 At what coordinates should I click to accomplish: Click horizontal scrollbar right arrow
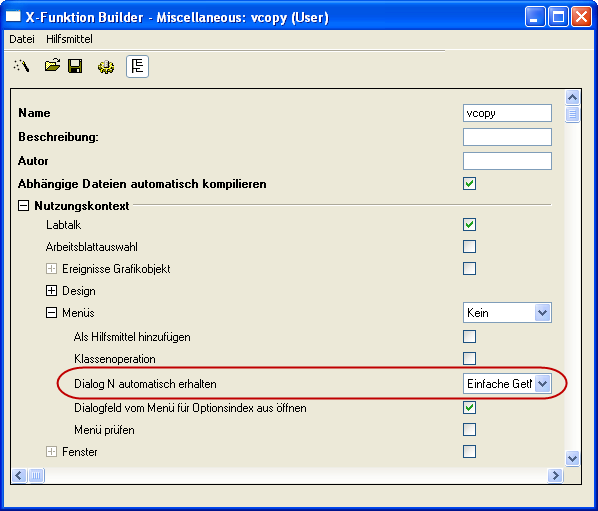(x=555, y=476)
